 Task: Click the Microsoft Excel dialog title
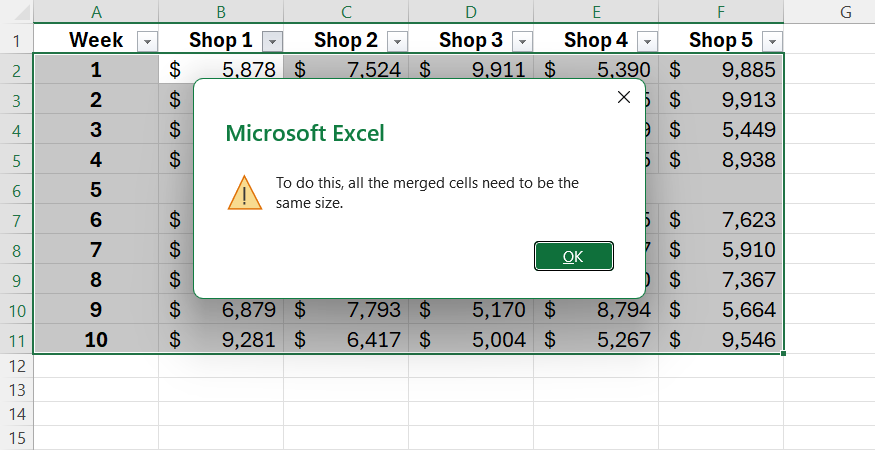[305, 133]
